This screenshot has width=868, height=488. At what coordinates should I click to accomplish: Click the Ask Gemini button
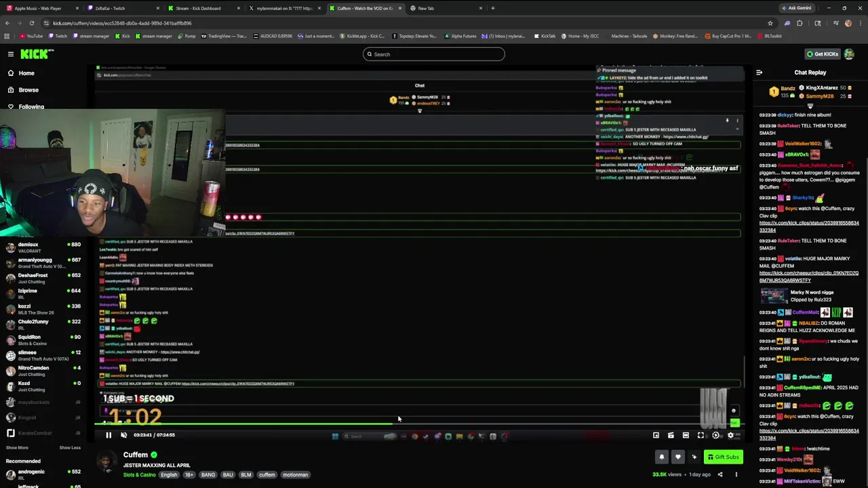click(797, 8)
